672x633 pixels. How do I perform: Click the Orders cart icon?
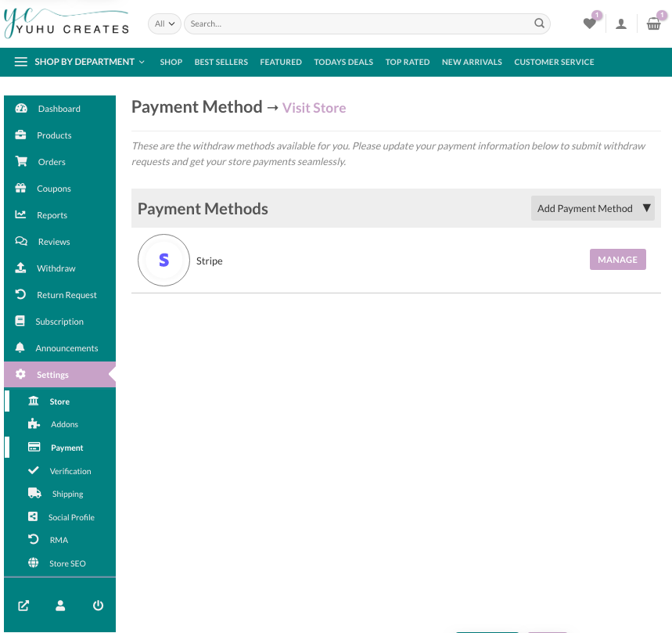tap(21, 161)
